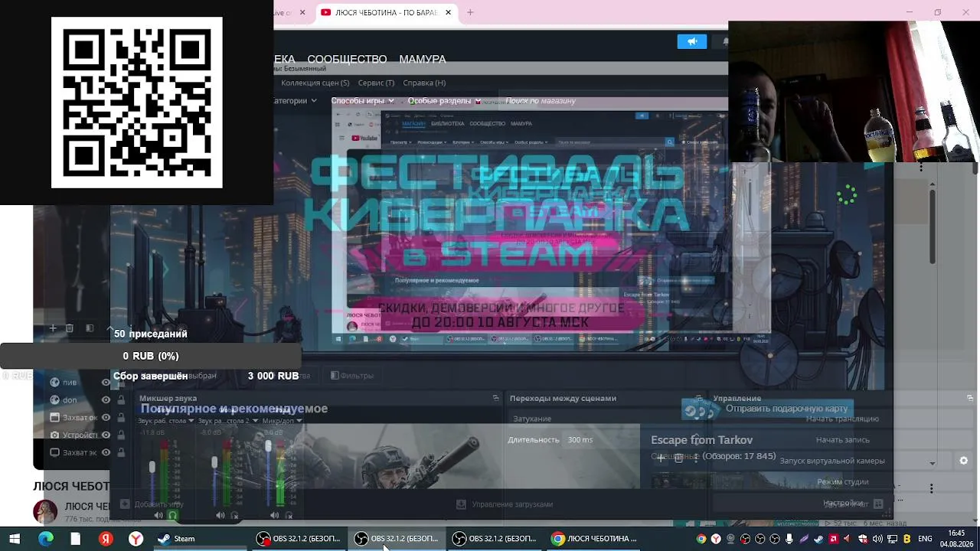The image size is (980, 551).
Task: Toggle the lock on the 'пив' source
Action: click(121, 382)
